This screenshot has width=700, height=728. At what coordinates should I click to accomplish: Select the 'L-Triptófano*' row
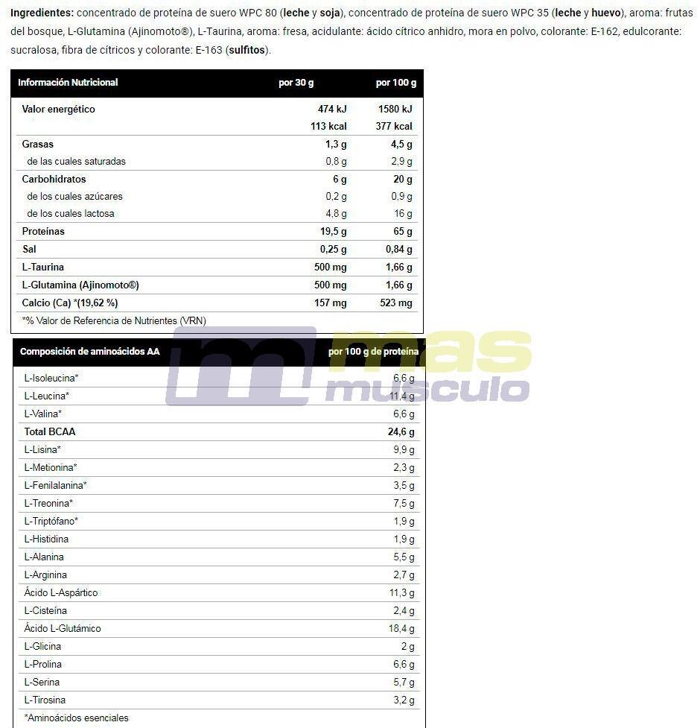pyautogui.click(x=220, y=521)
